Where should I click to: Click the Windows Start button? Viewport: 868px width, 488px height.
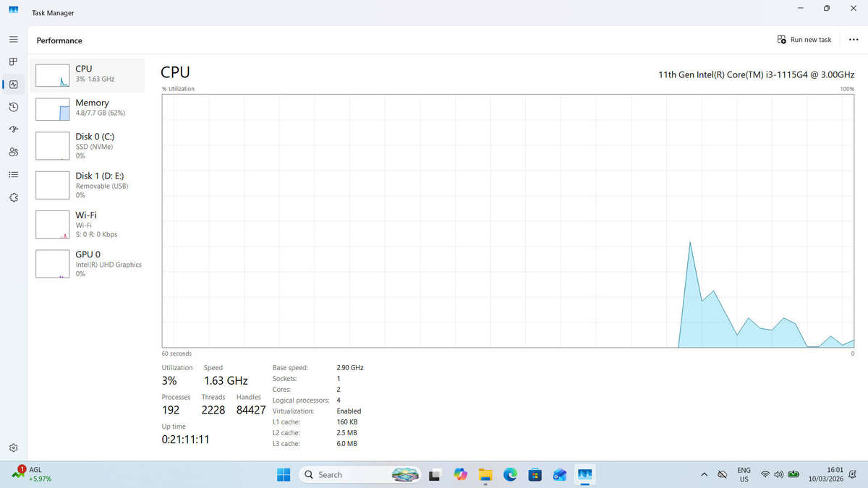(x=283, y=475)
